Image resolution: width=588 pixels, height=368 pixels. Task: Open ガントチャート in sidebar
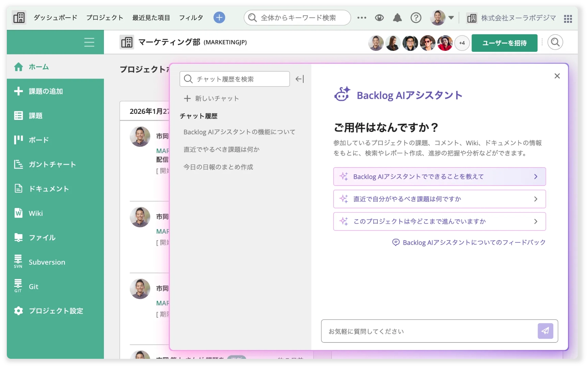coord(55,164)
